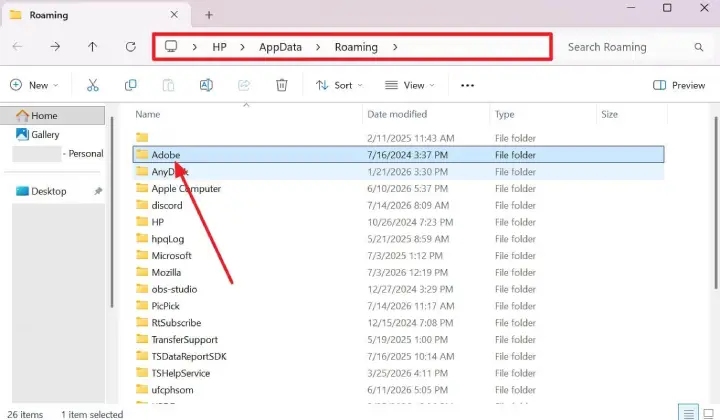Open Gallery in the navigation pane
Image resolution: width=720 pixels, height=420 pixels.
pos(45,134)
